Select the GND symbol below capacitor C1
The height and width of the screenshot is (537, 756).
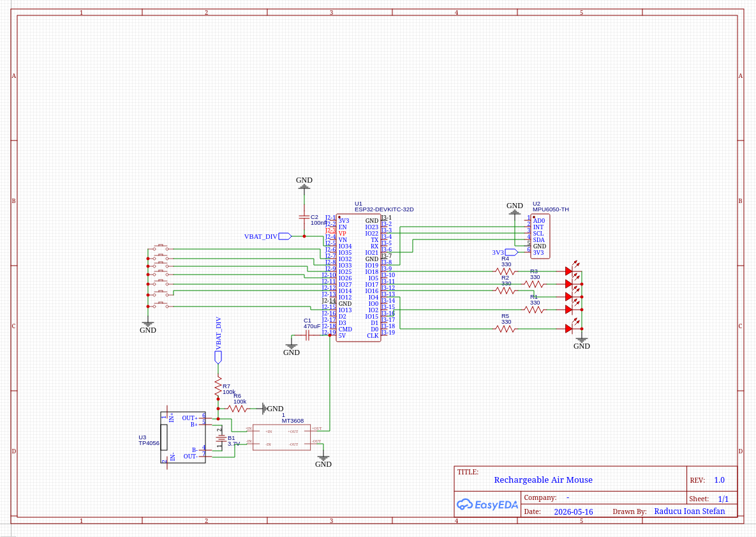(291, 350)
